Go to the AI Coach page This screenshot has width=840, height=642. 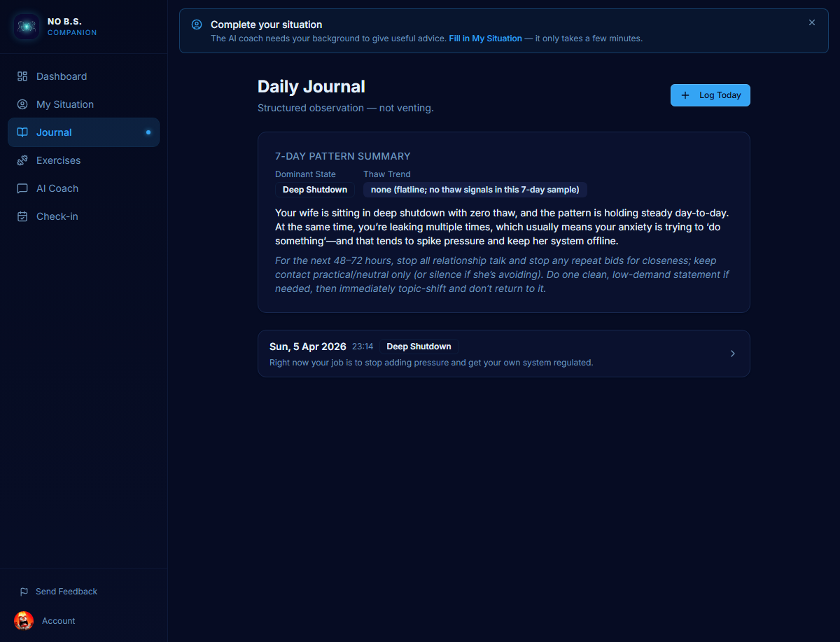coord(57,188)
